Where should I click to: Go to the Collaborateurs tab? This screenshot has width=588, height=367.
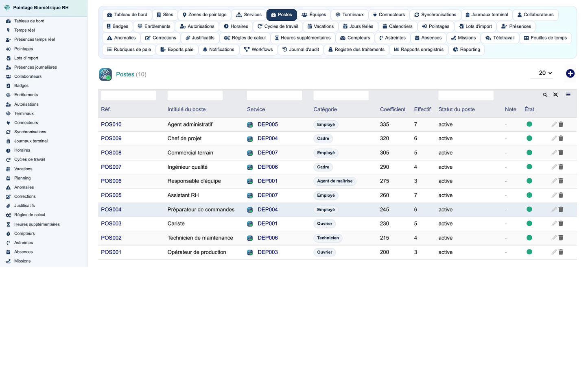(x=536, y=15)
